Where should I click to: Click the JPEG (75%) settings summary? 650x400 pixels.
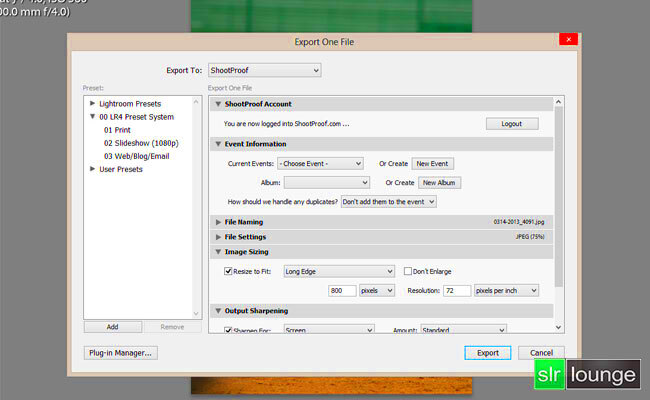click(x=530, y=237)
